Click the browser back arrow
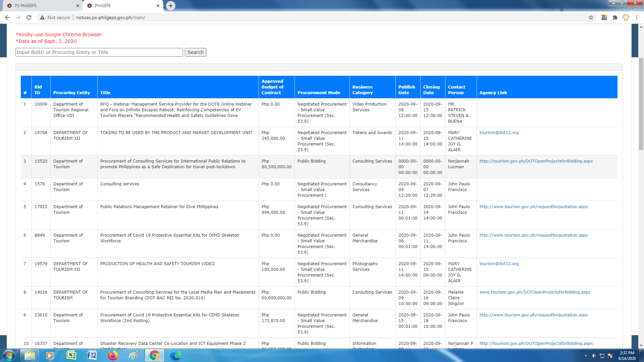 7,17
